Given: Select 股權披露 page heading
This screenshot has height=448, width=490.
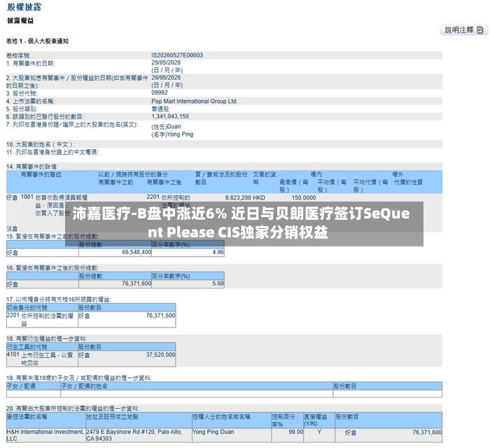Looking at the screenshot, I should pyautogui.click(x=24, y=7).
